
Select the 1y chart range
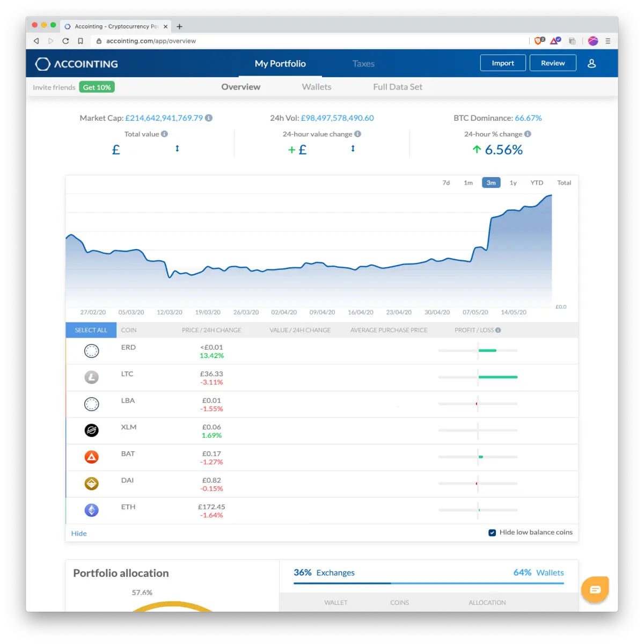(513, 183)
